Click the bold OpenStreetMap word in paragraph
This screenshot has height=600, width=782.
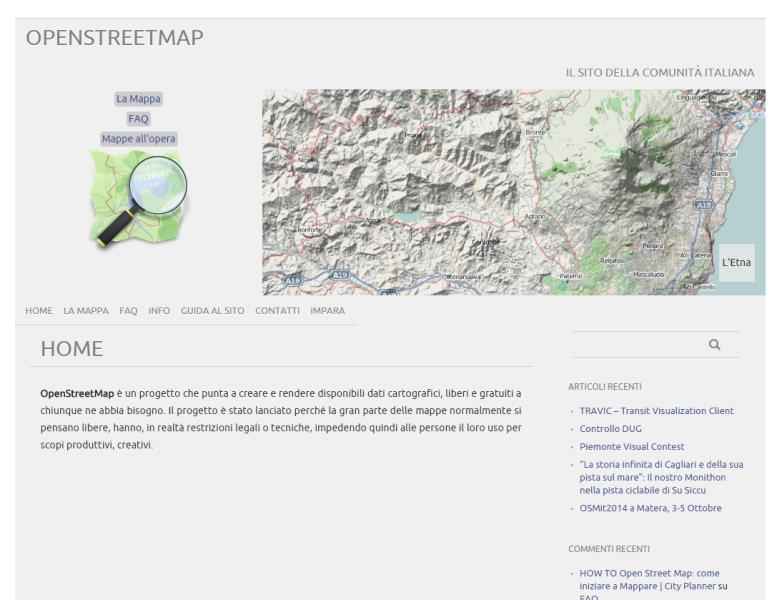click(77, 394)
